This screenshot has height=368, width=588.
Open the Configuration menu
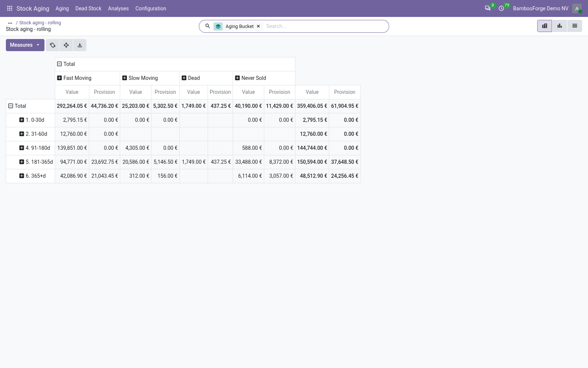click(151, 8)
